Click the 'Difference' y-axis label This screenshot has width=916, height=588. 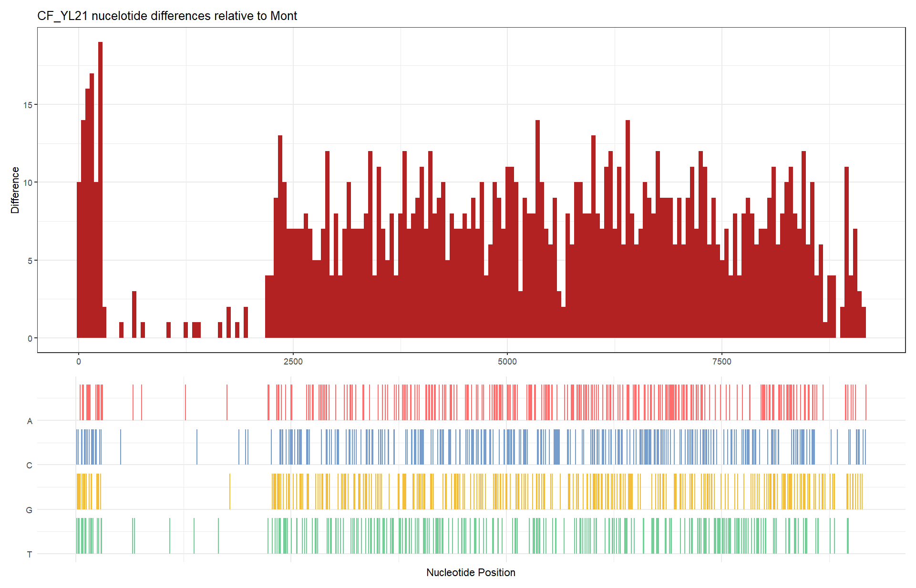point(15,190)
